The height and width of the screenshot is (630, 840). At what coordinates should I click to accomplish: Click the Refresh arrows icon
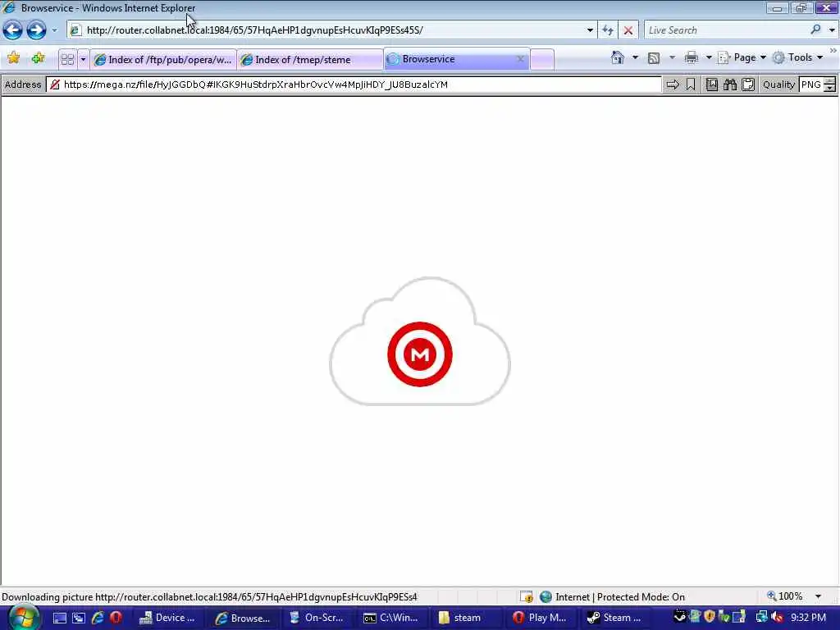click(608, 30)
